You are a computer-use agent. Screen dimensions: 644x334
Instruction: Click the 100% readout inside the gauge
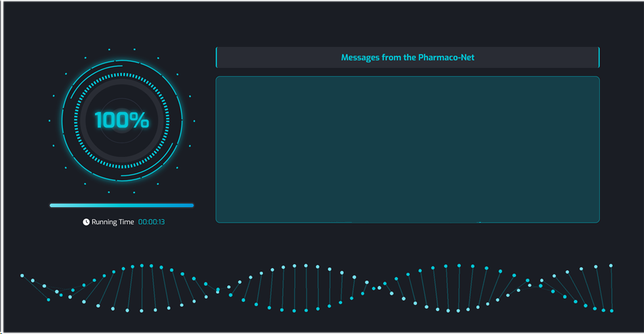[121, 120]
